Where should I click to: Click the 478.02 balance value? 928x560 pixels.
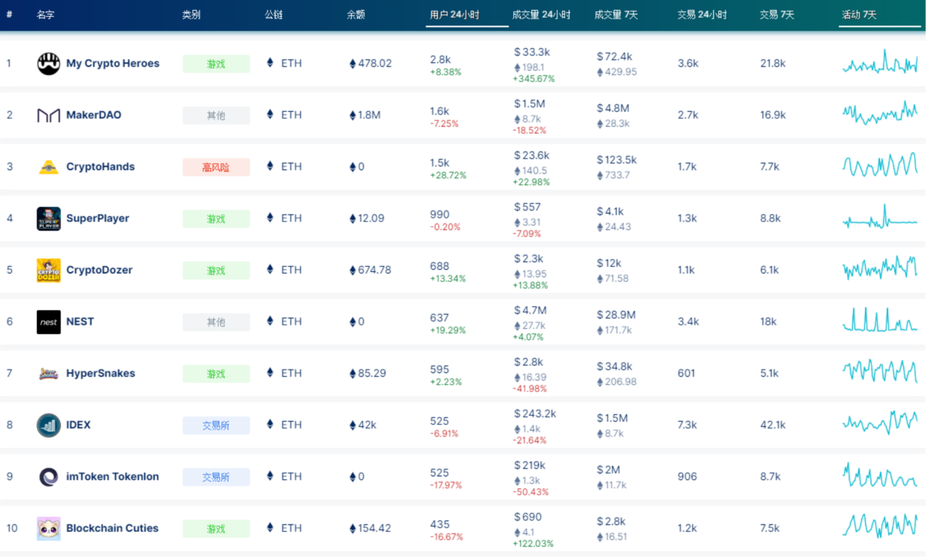[375, 64]
